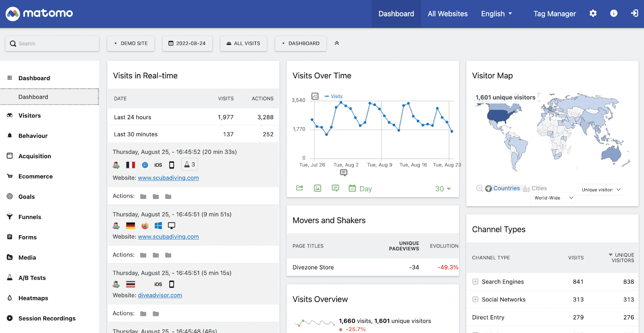Expand the Search Engines row
The image size is (644, 333).
pos(475,282)
